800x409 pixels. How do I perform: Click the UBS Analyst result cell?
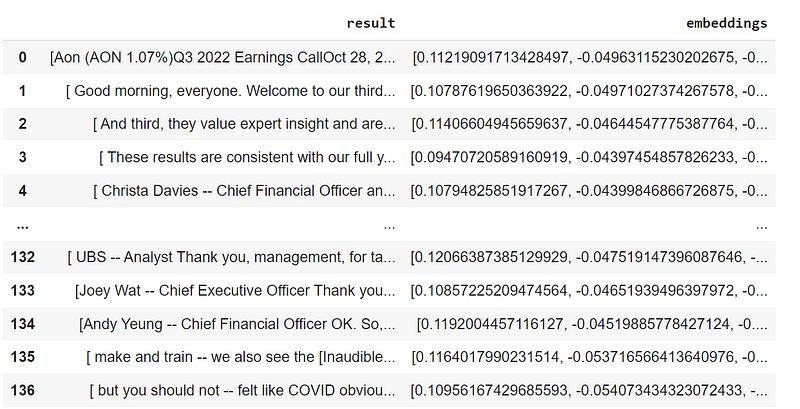pyautogui.click(x=231, y=257)
